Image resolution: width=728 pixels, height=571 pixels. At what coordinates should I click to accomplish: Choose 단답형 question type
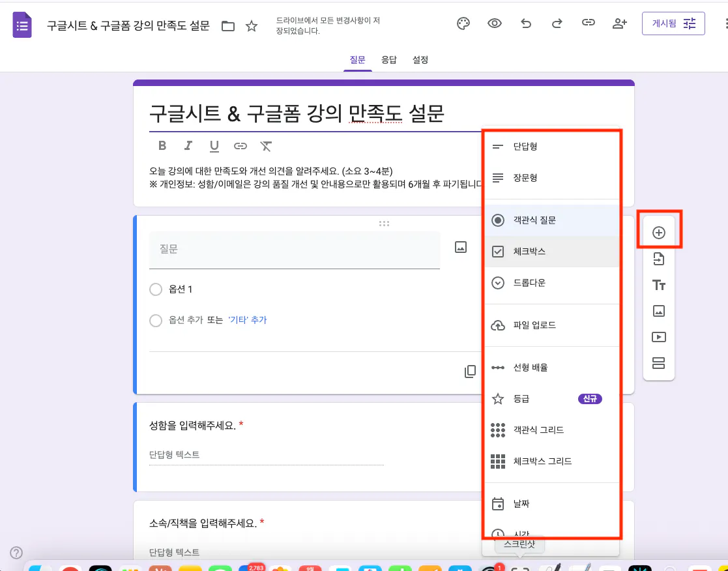552,146
